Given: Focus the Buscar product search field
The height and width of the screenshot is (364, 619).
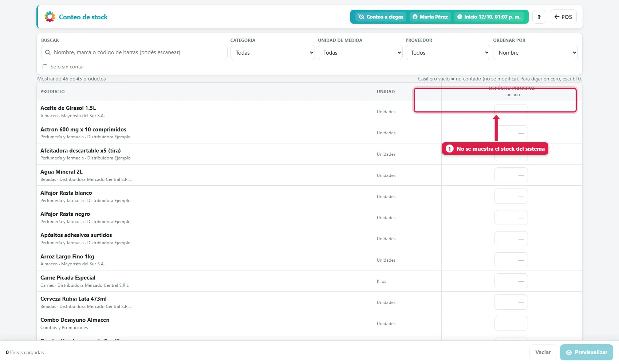Looking at the screenshot, I should point(134,52).
